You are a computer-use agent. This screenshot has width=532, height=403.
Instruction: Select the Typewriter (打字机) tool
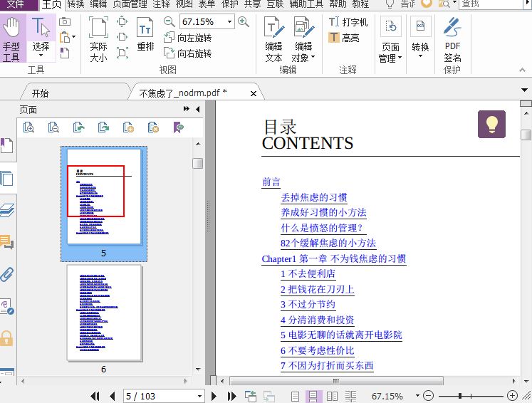coord(348,22)
